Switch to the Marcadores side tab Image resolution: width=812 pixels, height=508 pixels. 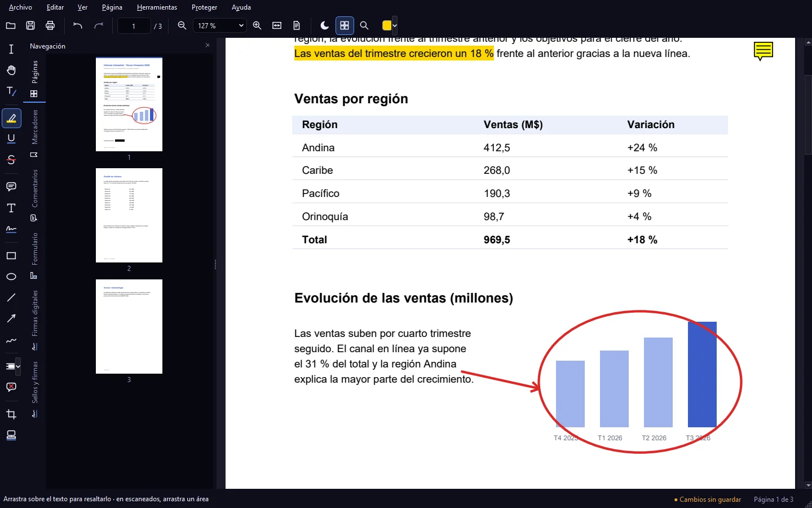(34, 133)
